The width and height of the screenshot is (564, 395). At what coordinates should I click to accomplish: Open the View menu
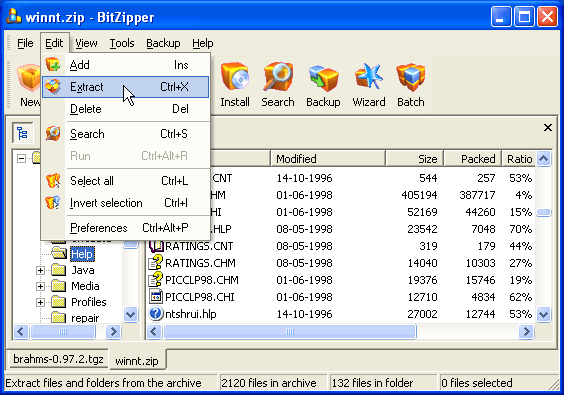[86, 44]
